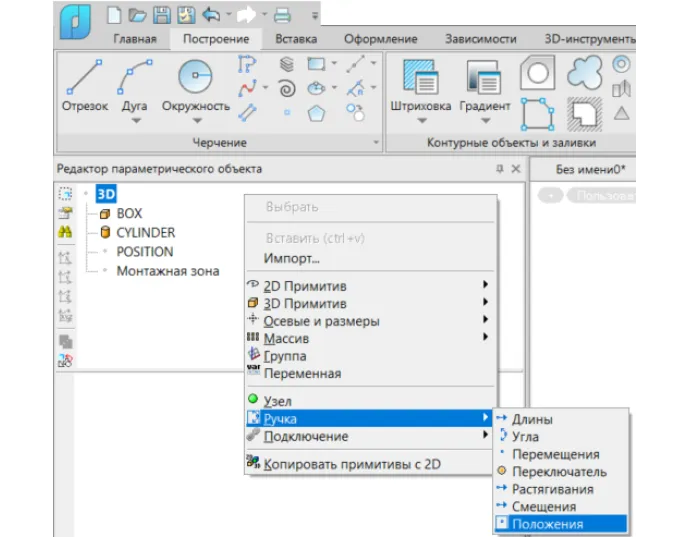Select Длины handle type

pyautogui.click(x=562, y=419)
